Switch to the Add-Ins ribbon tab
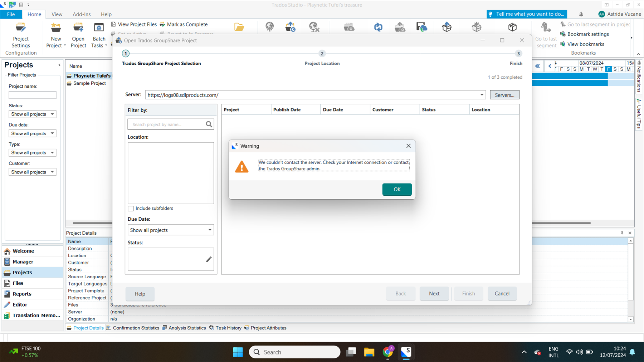The image size is (644, 362). click(82, 14)
